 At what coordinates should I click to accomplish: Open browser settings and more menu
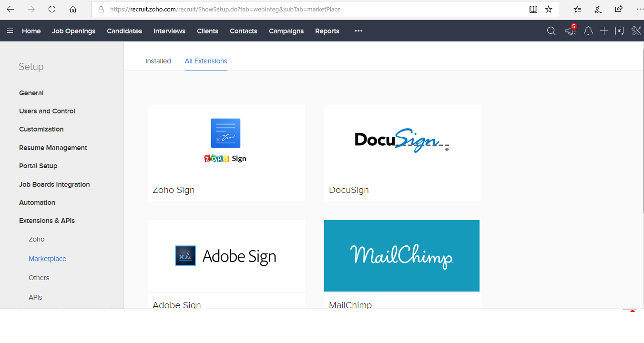pyautogui.click(x=639, y=9)
